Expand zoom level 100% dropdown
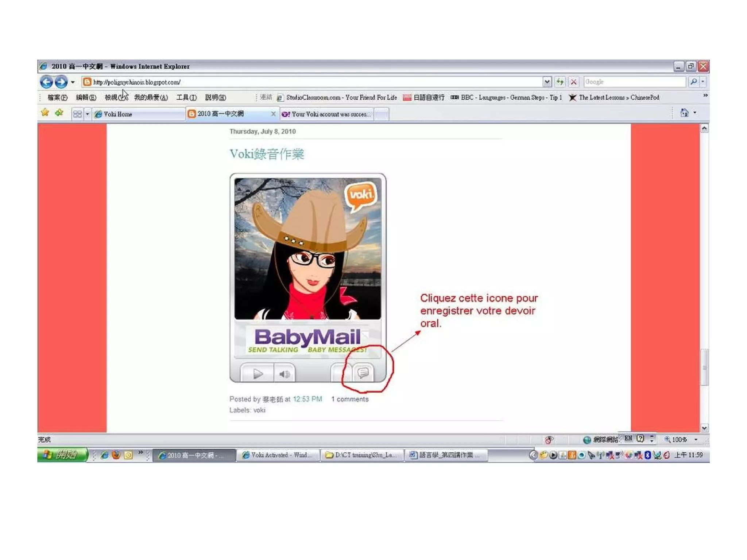 (x=696, y=440)
